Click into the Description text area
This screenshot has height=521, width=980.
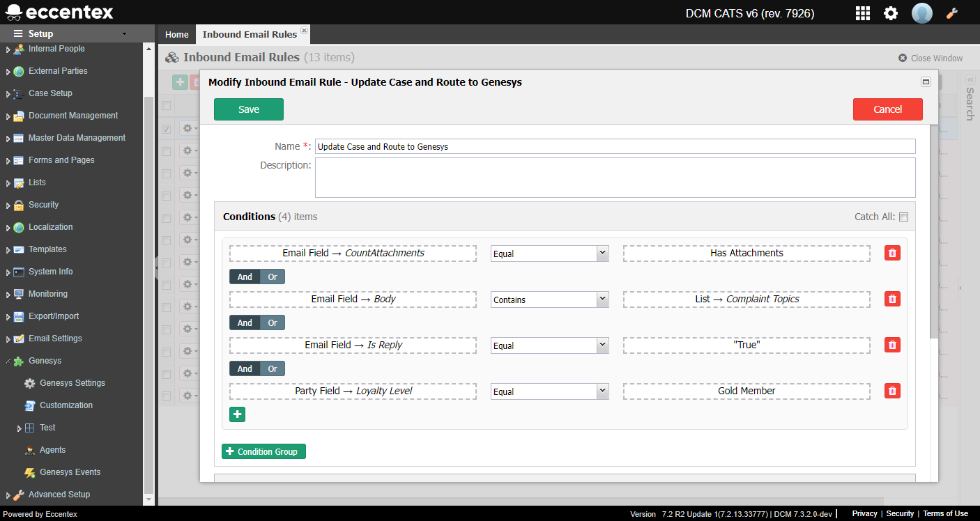615,178
